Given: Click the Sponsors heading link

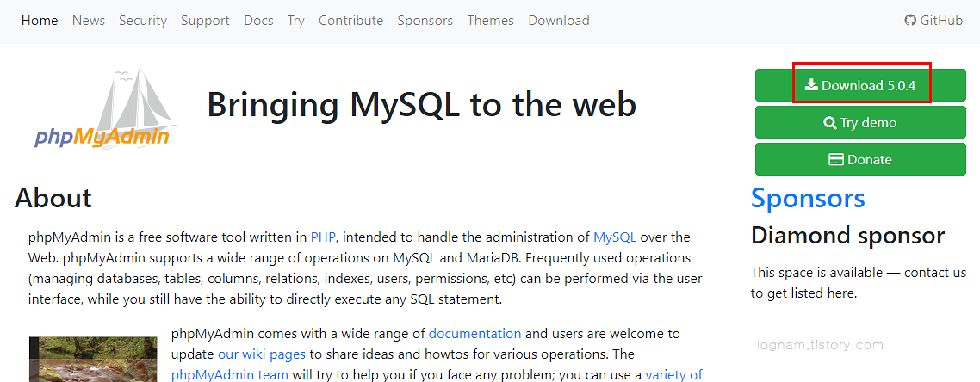Looking at the screenshot, I should [808, 198].
